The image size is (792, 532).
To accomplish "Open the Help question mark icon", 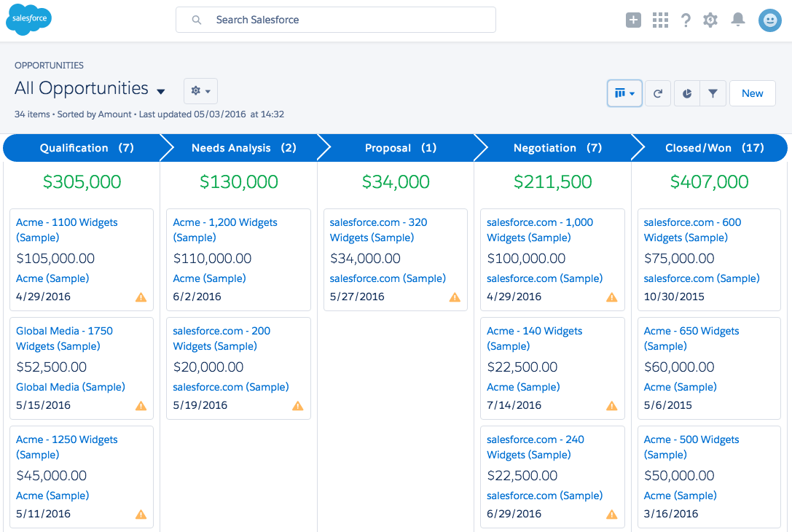I will [x=686, y=20].
